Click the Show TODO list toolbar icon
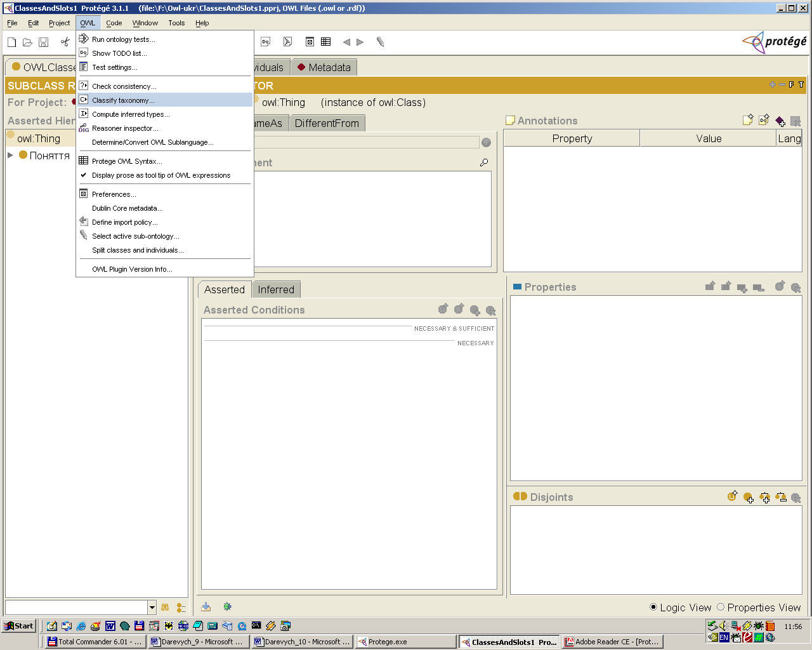Viewport: 812px width, 650px height. (266, 42)
